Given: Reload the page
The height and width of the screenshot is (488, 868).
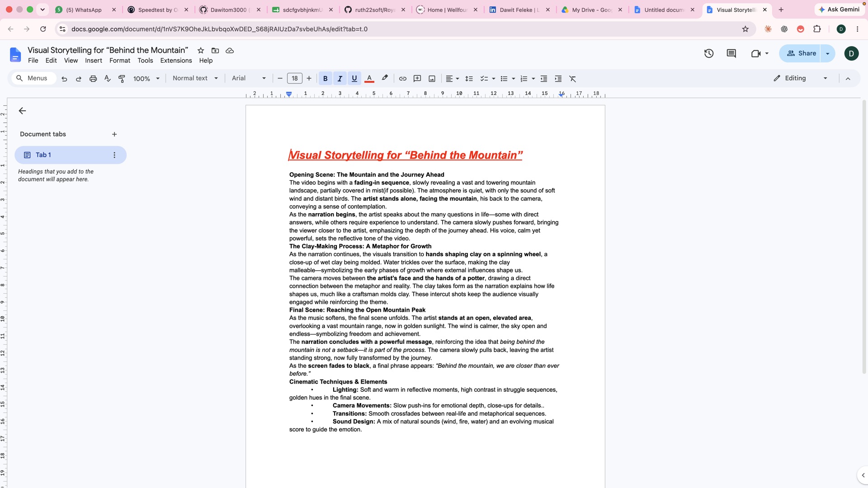Looking at the screenshot, I should (x=43, y=29).
